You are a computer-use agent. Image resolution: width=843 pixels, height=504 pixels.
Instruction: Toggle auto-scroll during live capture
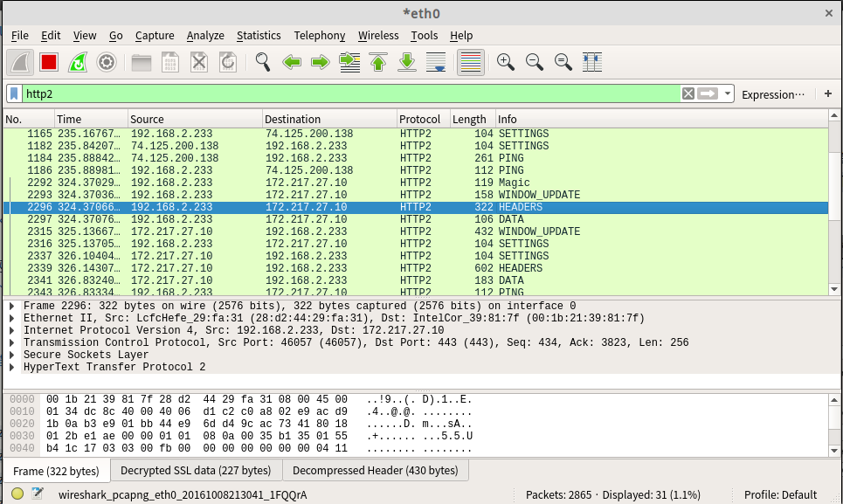[x=435, y=62]
